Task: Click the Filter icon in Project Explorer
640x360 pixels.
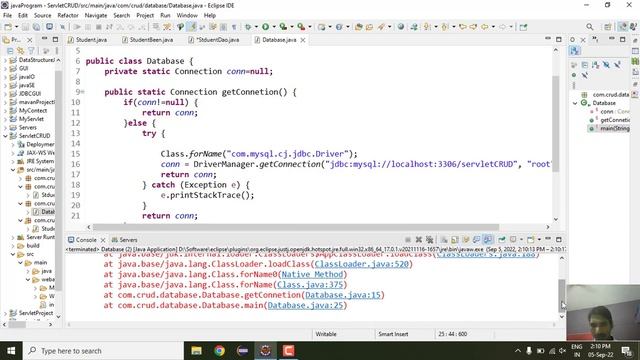Action: coord(31,51)
